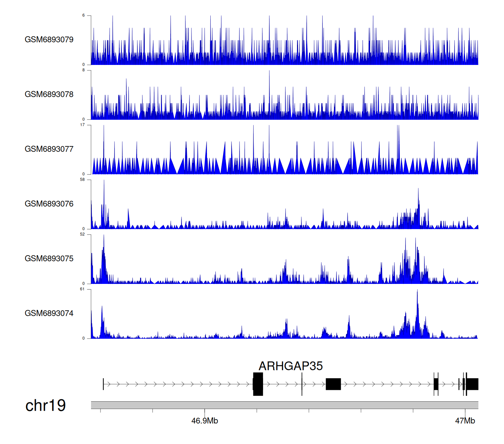Click the chr19 chromosome label
Screen dimensions: 504x444
pyautogui.click(x=45, y=406)
